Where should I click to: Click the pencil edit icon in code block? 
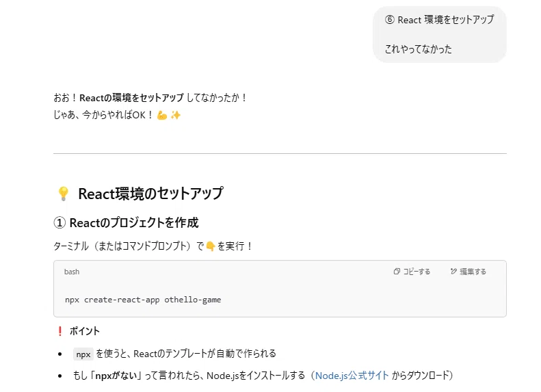pyautogui.click(x=453, y=272)
